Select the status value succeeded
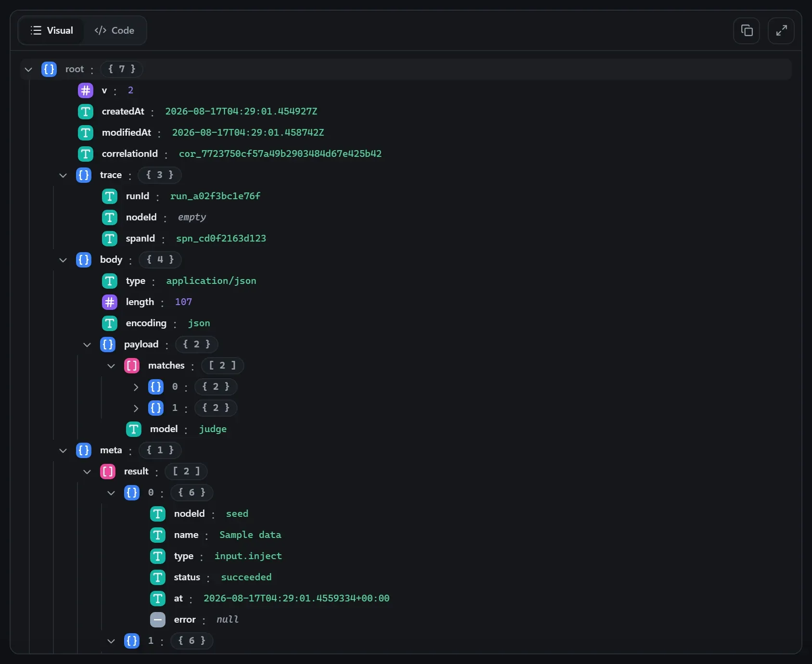The image size is (812, 664). pos(246,577)
